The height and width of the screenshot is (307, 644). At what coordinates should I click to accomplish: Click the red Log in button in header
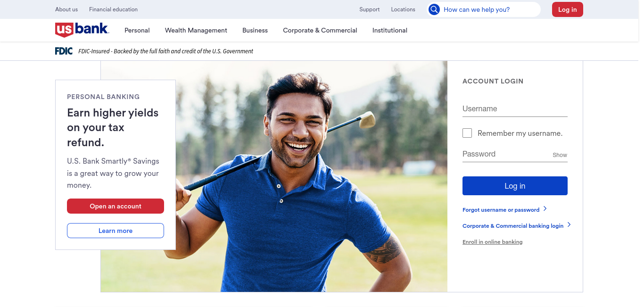coord(568,9)
